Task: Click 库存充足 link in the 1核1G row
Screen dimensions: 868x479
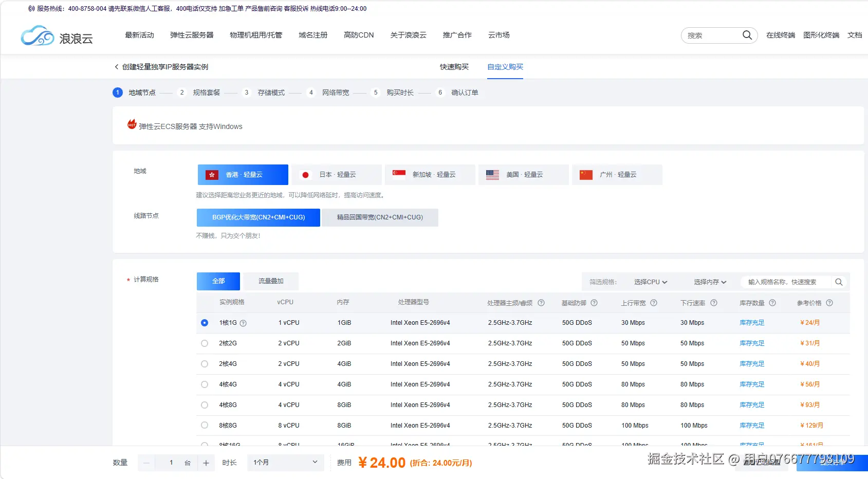Action: (752, 323)
